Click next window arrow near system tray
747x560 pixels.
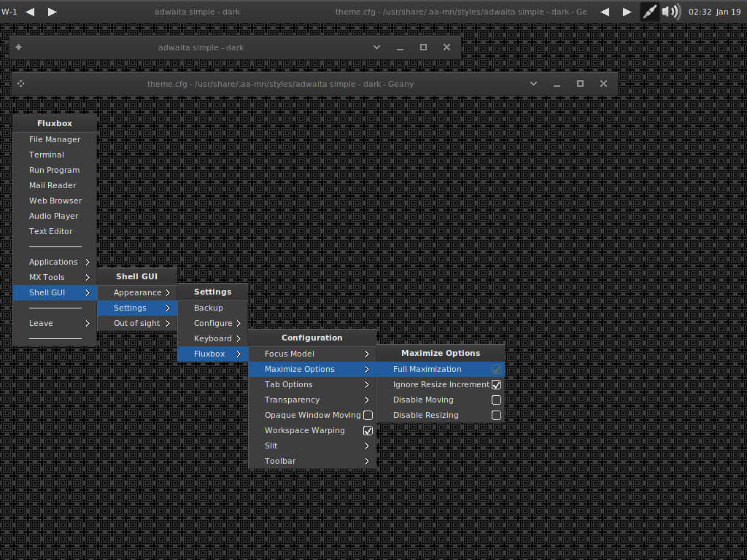627,12
